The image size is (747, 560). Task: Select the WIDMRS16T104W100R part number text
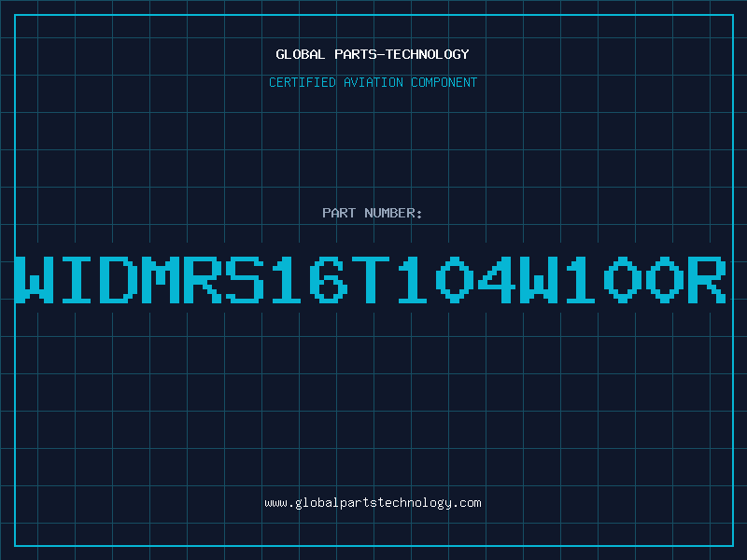[371, 280]
